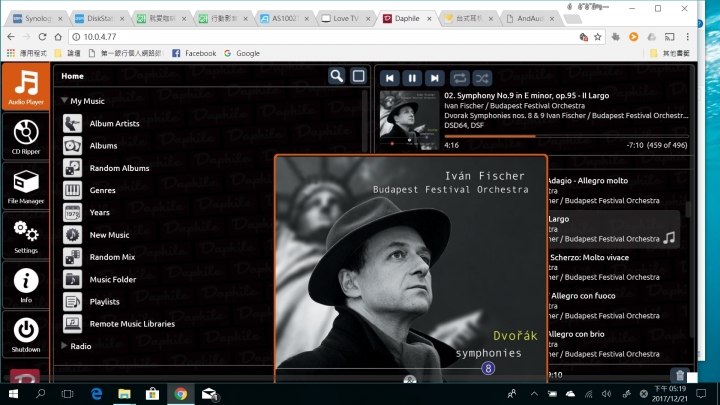Open Random Albums icon
This screenshot has width=720, height=405.
(73, 168)
